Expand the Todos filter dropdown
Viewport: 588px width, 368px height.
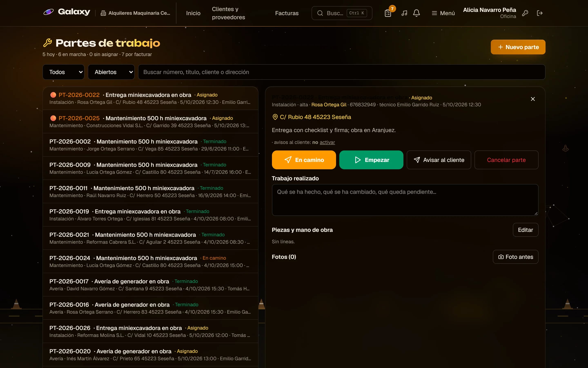(x=63, y=72)
